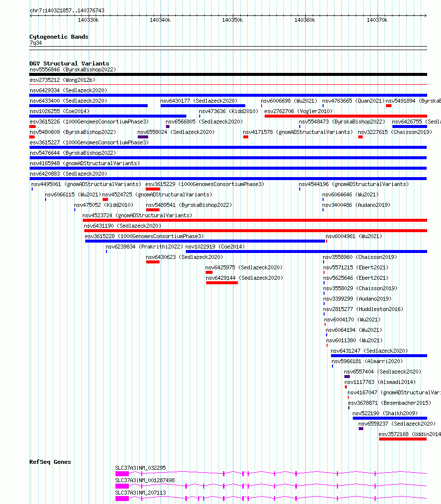Open esv2762706 (Vogler2010) variant
Image resolution: width=441 pixels, height=504 pixels.
tap(298, 111)
